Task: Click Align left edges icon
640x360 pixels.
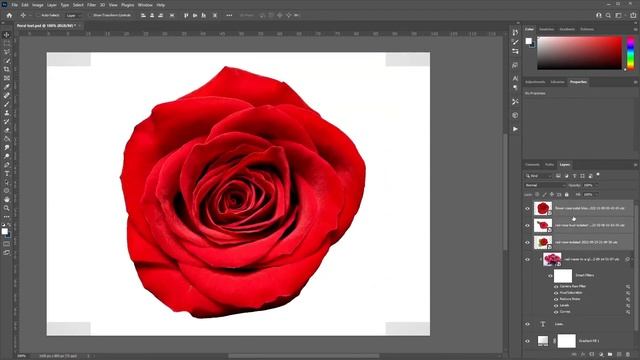Action: pyautogui.click(x=143, y=16)
